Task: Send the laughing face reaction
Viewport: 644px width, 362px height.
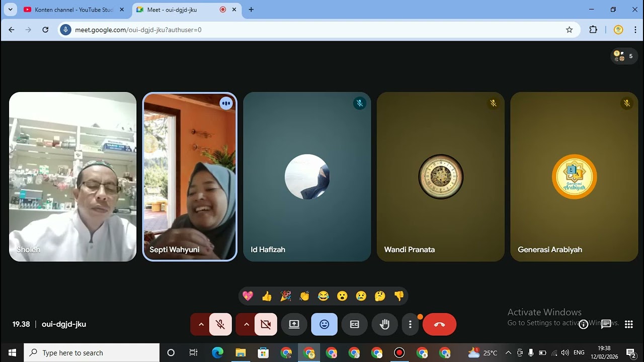Action: coord(324,296)
